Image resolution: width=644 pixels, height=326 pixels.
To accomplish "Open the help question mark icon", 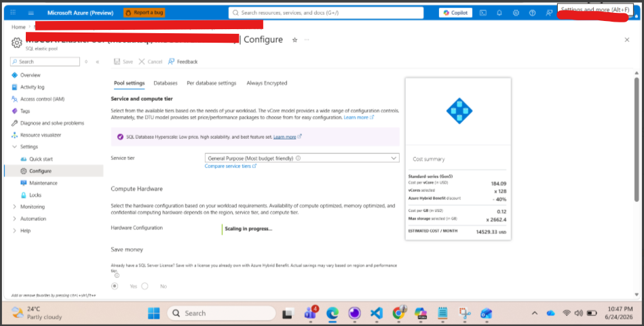I will coord(532,13).
